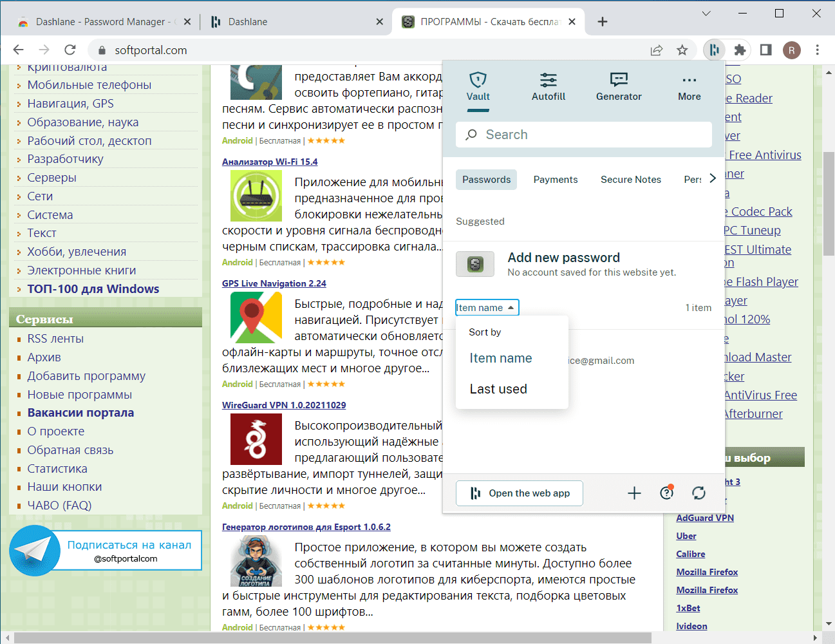Click the site info lock icon

(101, 50)
